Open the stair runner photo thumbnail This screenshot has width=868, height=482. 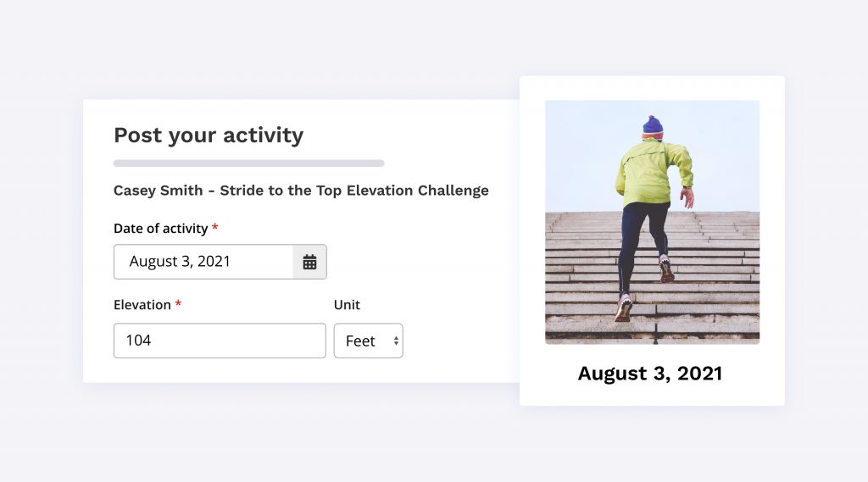click(652, 222)
